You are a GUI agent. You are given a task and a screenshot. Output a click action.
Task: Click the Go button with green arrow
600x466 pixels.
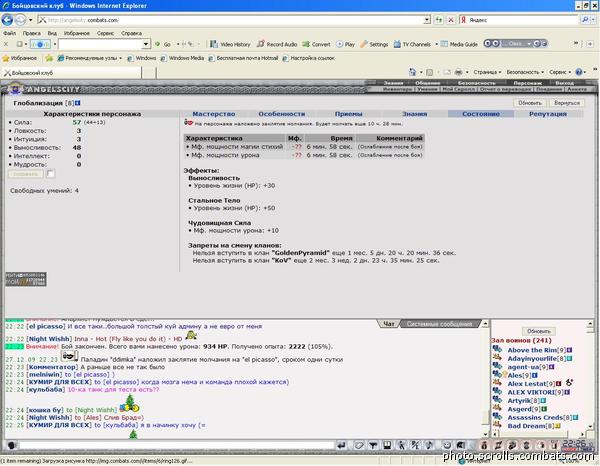click(x=163, y=44)
